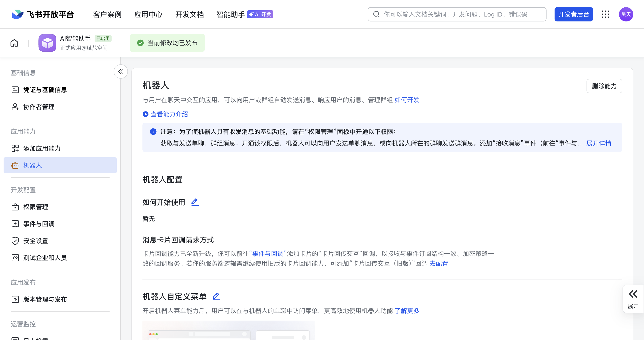Screen dimensions: 644x340
Task: Open 安全设置 in sidebar
Action: [60, 241]
